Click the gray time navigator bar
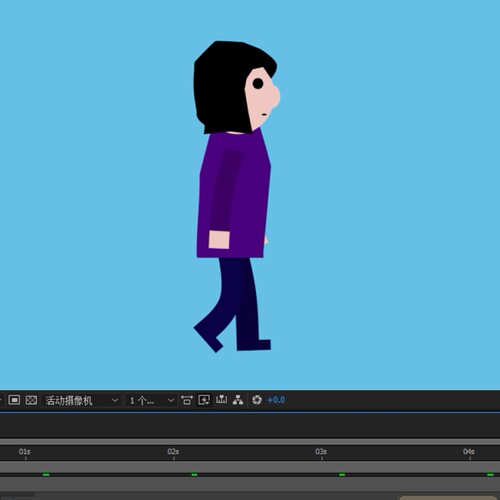 250,442
